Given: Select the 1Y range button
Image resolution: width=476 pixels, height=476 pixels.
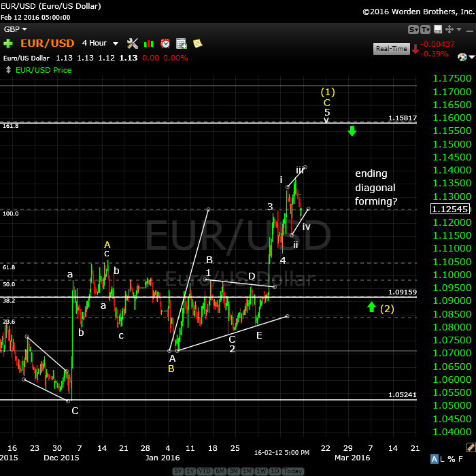Looking at the screenshot, I should [190, 471].
